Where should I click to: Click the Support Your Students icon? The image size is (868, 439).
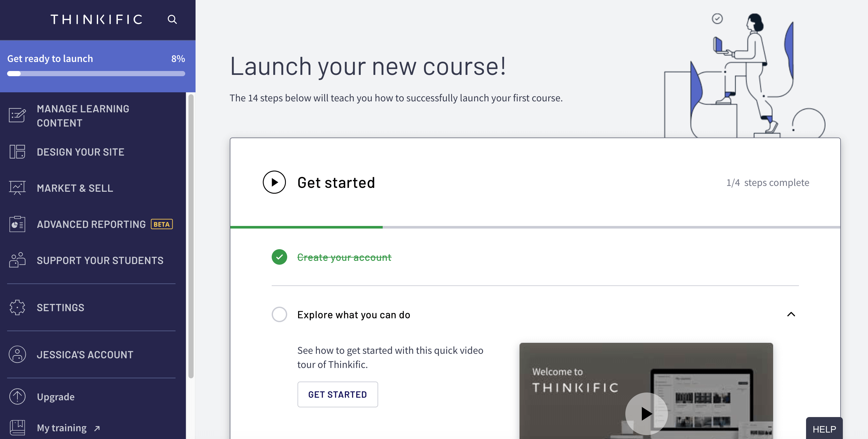click(17, 260)
